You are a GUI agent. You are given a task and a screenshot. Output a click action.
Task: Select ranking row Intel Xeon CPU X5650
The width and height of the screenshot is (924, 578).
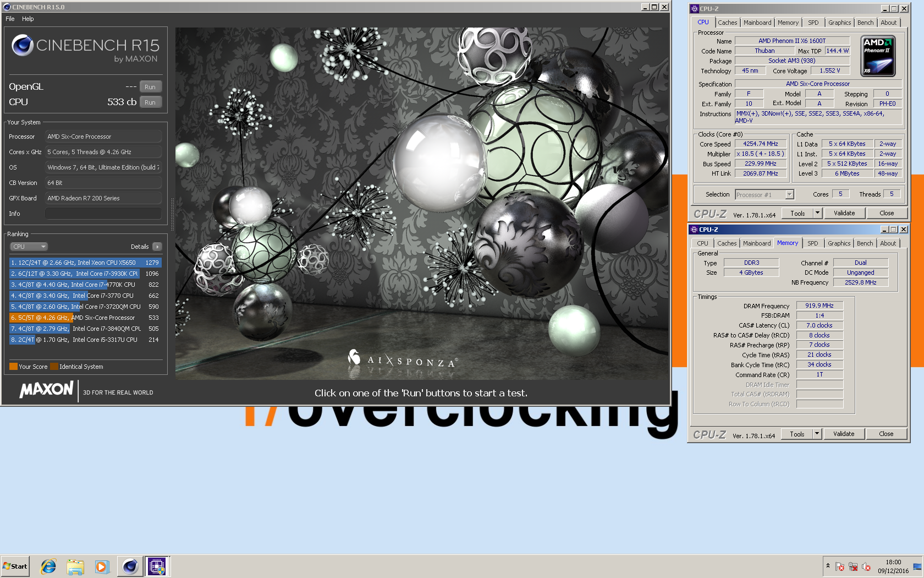pyautogui.click(x=85, y=263)
